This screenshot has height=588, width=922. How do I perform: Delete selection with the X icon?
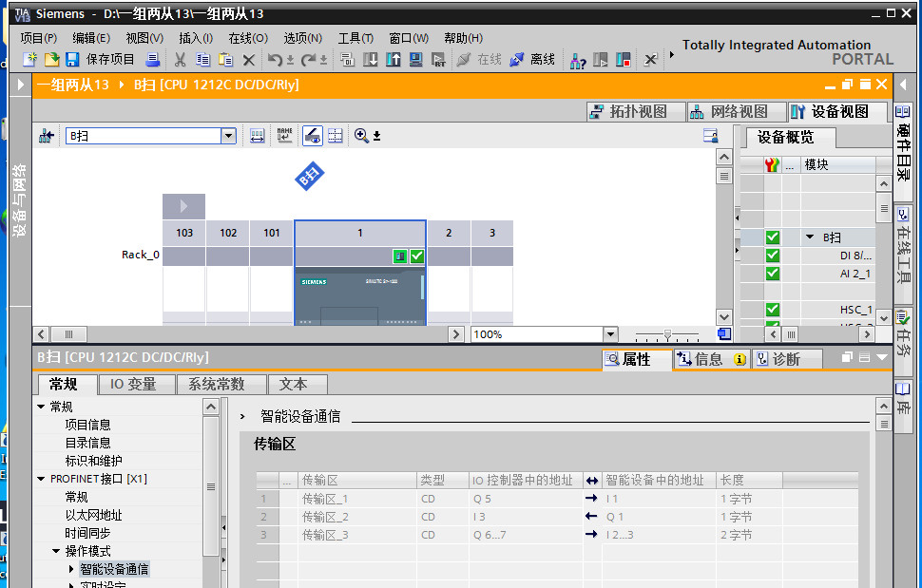[x=249, y=59]
